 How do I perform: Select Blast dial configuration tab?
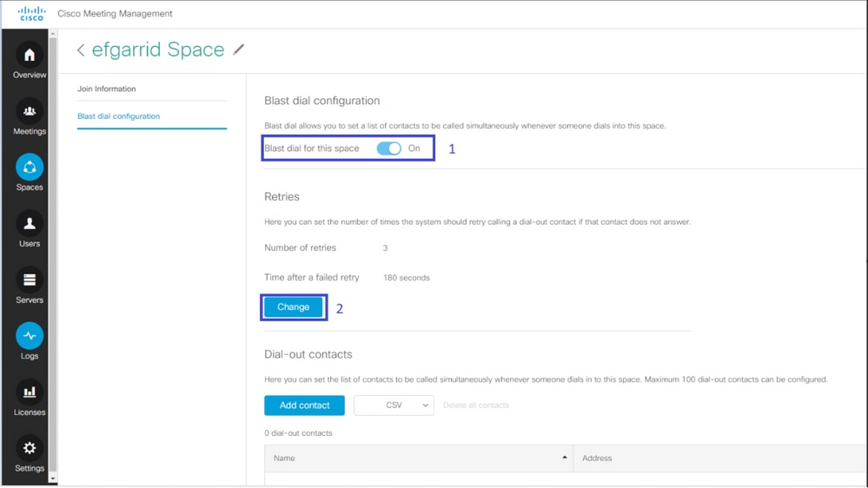point(119,116)
